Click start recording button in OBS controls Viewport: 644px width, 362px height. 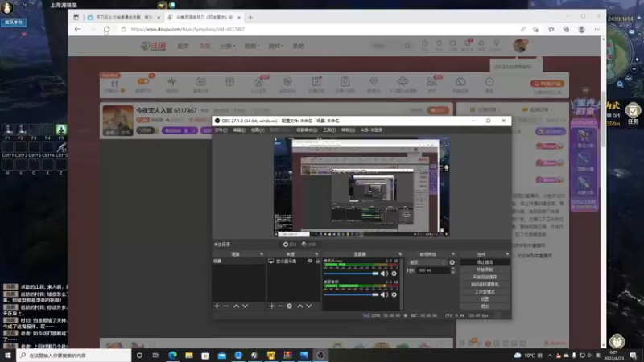click(485, 269)
